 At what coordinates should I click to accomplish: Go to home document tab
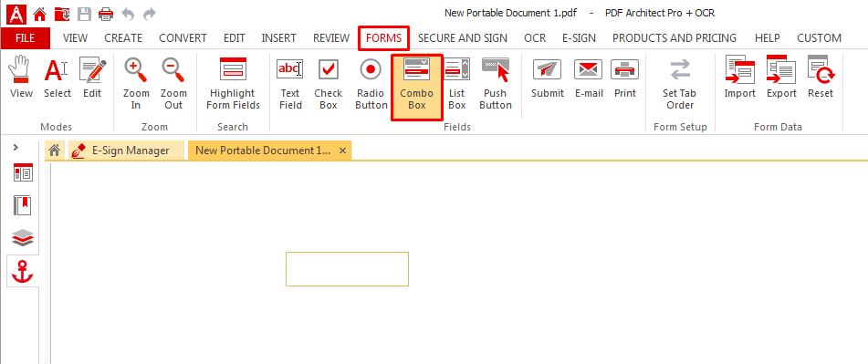point(54,150)
